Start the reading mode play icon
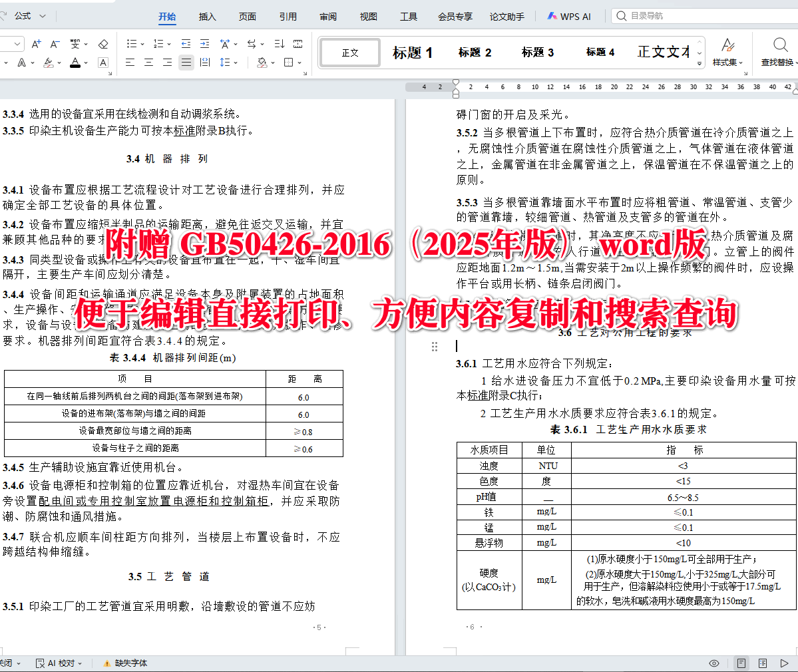The width and height of the screenshot is (798, 672). (784, 663)
